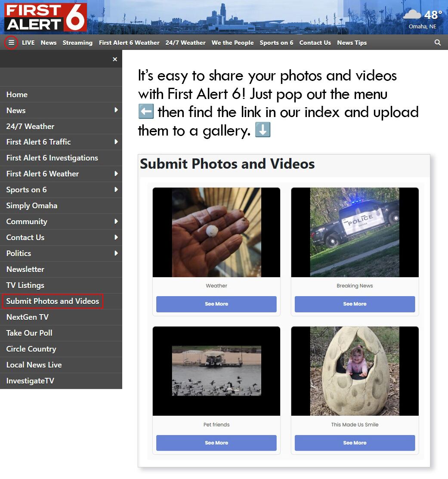Click the First Alert 6 logo

pos(46,17)
